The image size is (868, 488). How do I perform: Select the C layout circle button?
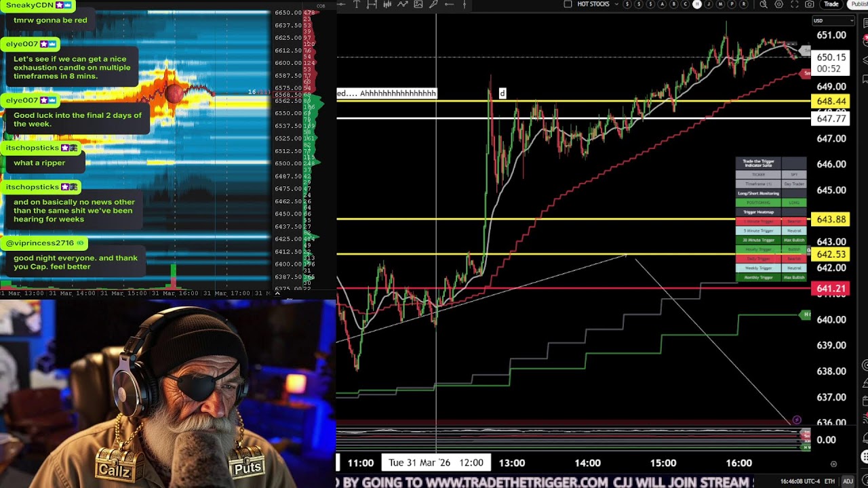pos(686,4)
